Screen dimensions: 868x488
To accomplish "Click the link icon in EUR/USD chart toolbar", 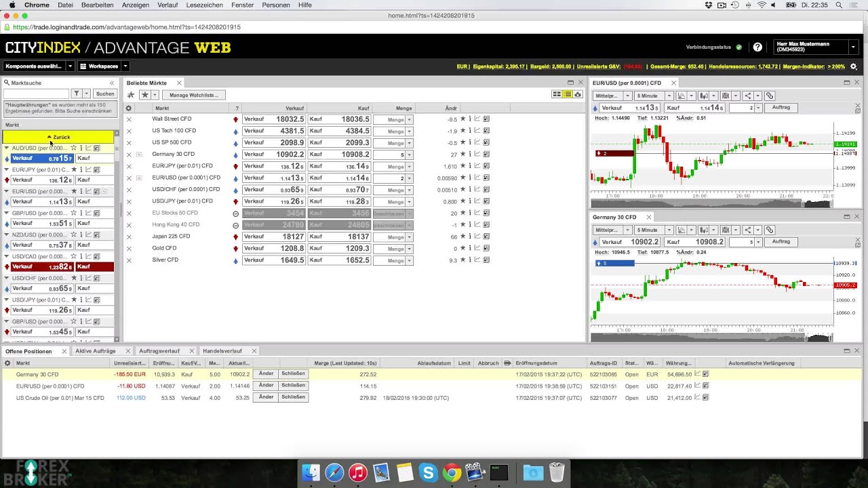I will tap(770, 96).
